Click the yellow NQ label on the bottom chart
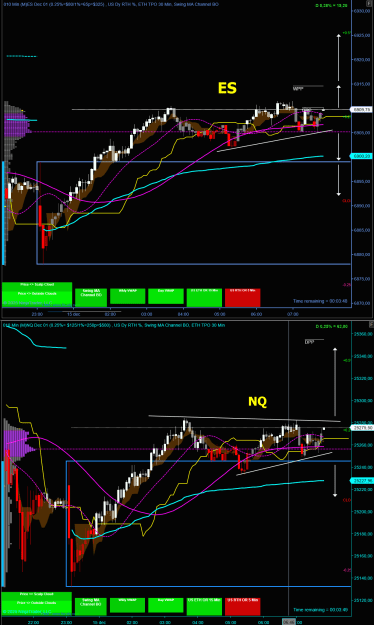 (x=257, y=401)
